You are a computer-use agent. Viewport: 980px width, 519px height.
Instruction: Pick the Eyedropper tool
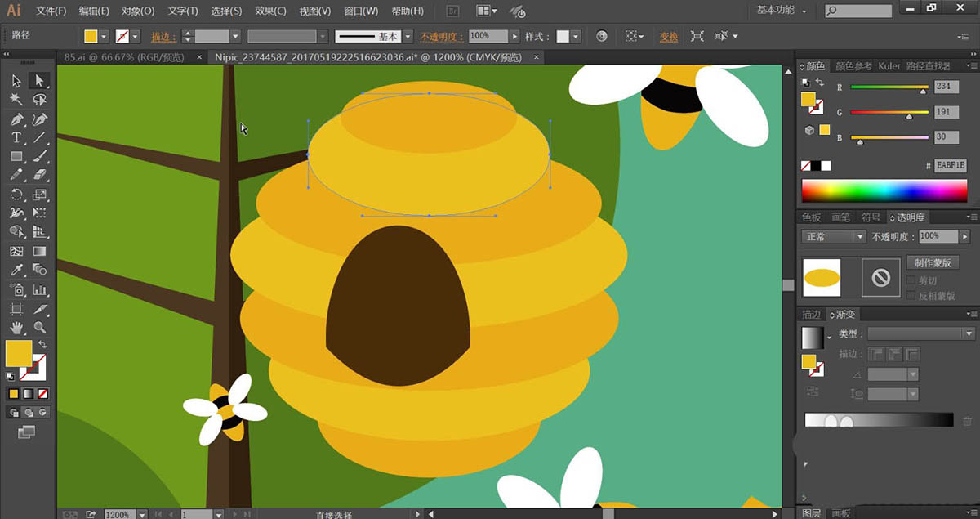pyautogui.click(x=16, y=271)
